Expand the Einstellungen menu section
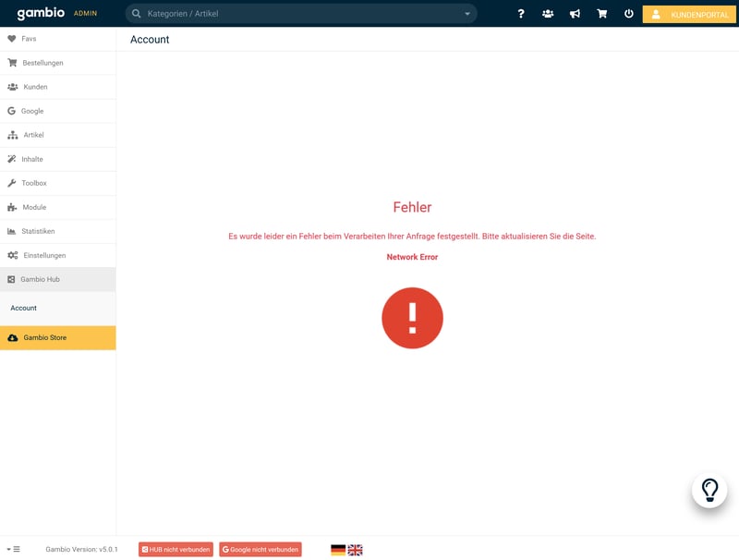 pos(44,255)
